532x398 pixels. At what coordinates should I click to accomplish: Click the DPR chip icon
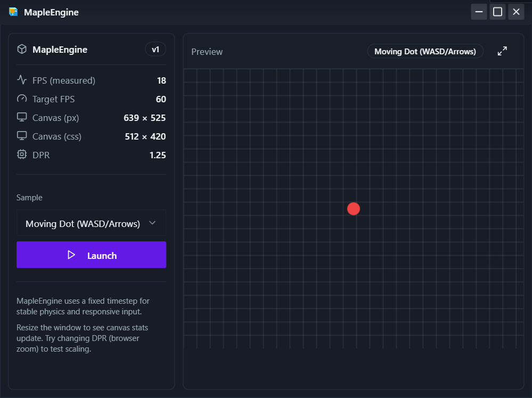[x=22, y=155]
